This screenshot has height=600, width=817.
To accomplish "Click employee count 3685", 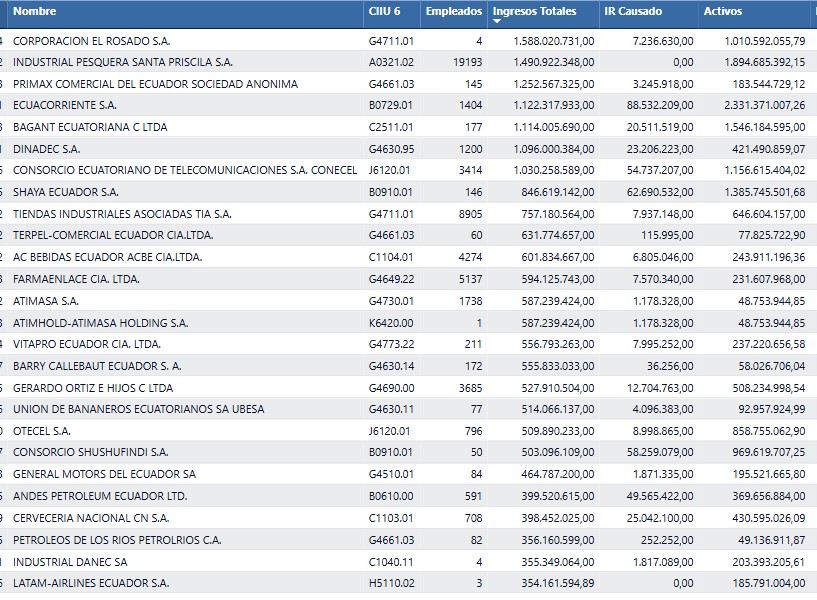I will click(x=471, y=388).
